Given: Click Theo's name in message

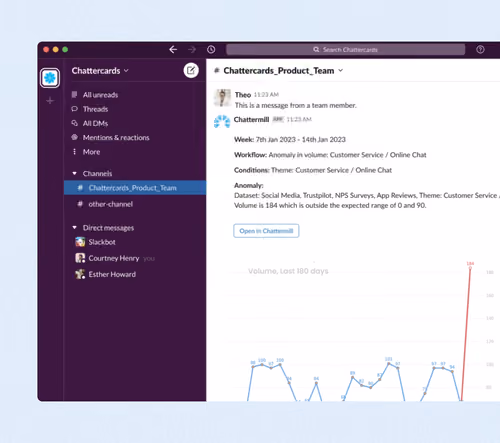Looking at the screenshot, I should coord(243,95).
